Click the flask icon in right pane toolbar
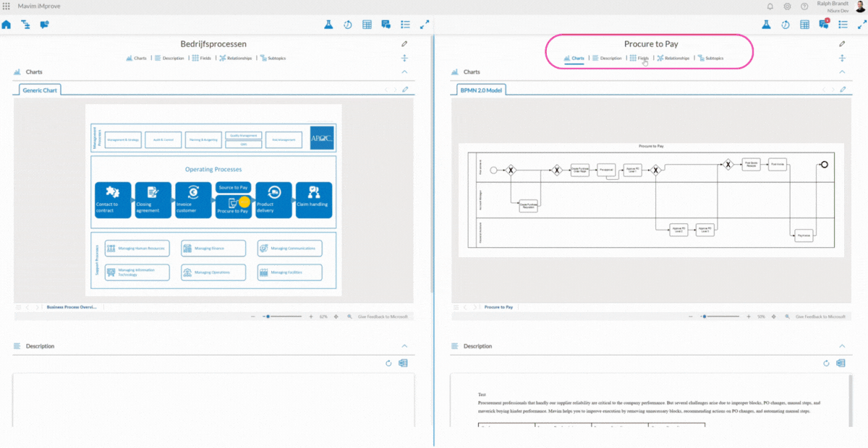Viewport: 868px width, 448px height. [x=766, y=25]
